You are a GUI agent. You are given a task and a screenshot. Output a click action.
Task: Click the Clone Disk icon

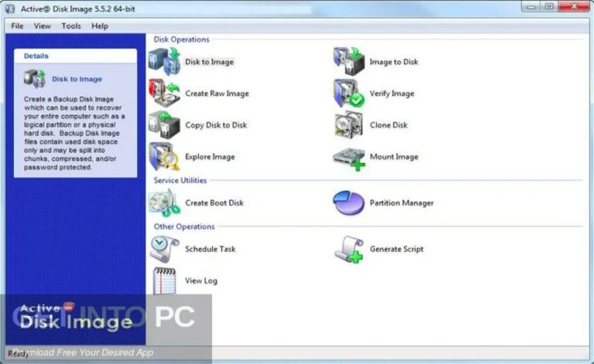(349, 125)
